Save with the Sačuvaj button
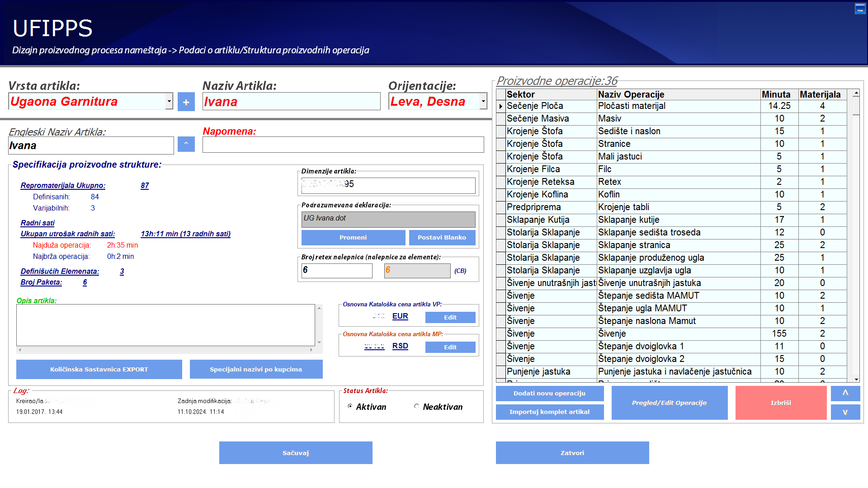The image size is (868, 488). (x=296, y=453)
